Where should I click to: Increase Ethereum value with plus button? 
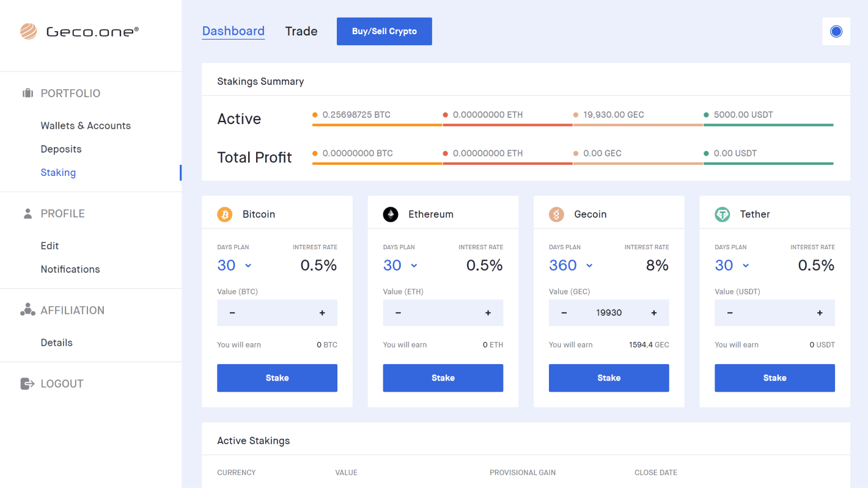[x=488, y=313]
